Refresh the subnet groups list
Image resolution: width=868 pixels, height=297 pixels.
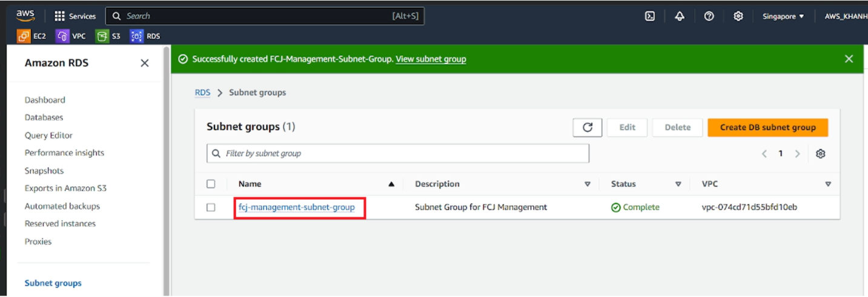(588, 127)
